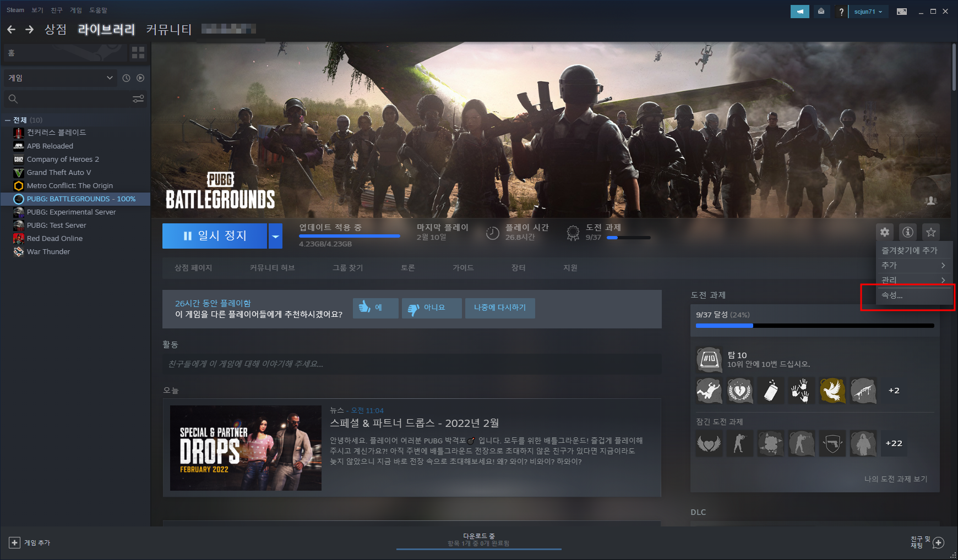This screenshot has width=958, height=560.
Task: Open the announcements megaphone icon
Action: (x=799, y=11)
